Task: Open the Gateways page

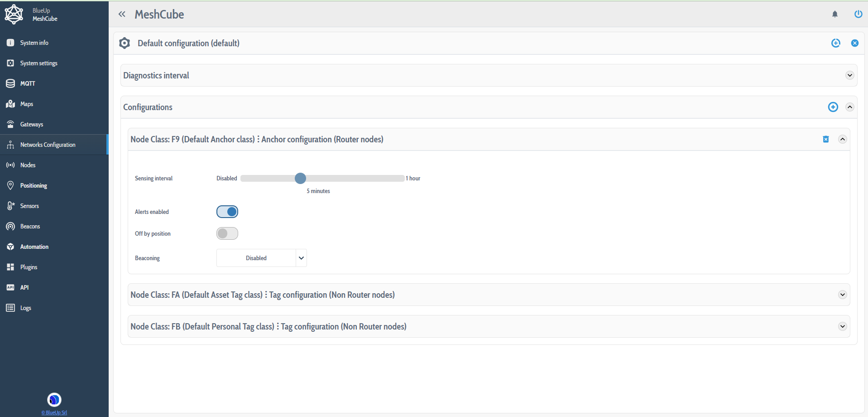Action: pos(32,124)
